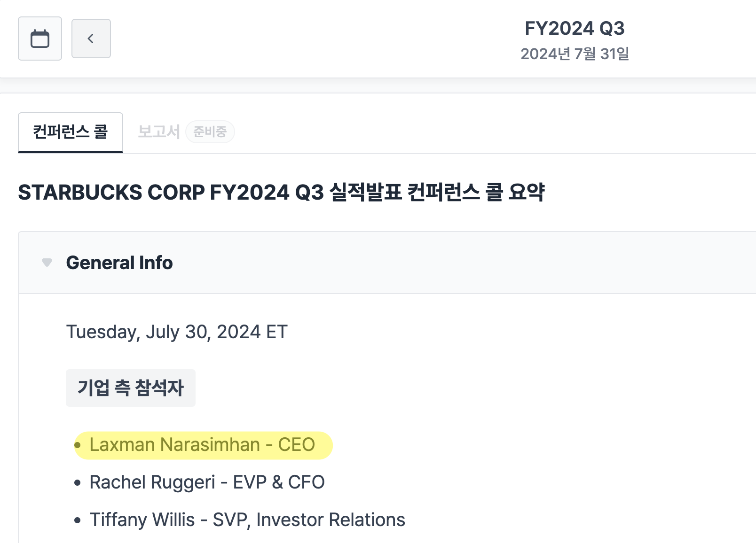Open the 보고서 tab
The height and width of the screenshot is (543, 756).
(x=158, y=132)
